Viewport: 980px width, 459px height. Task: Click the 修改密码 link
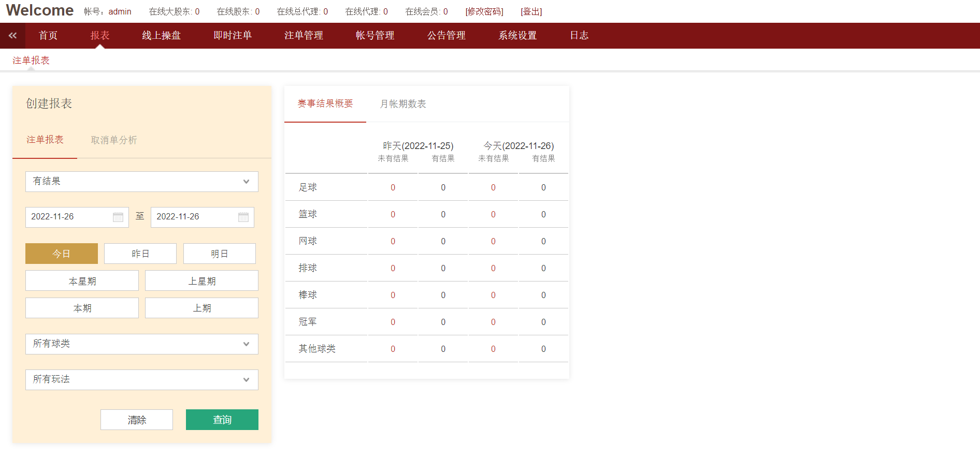pos(484,11)
